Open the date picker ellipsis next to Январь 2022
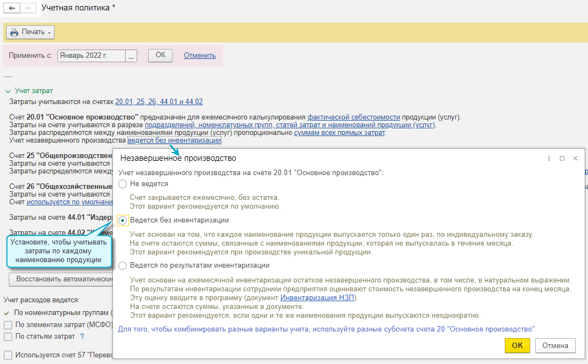The width and height of the screenshot is (588, 364). pyautogui.click(x=131, y=56)
